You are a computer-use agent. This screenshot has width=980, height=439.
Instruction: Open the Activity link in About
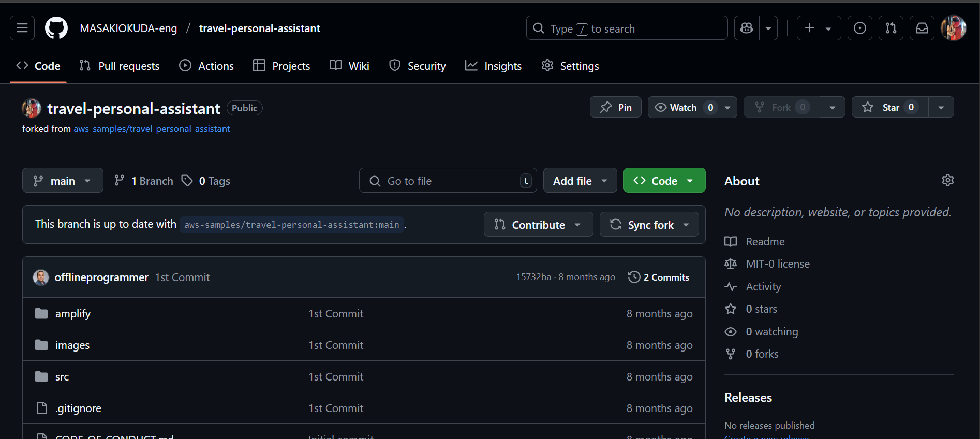click(x=753, y=287)
